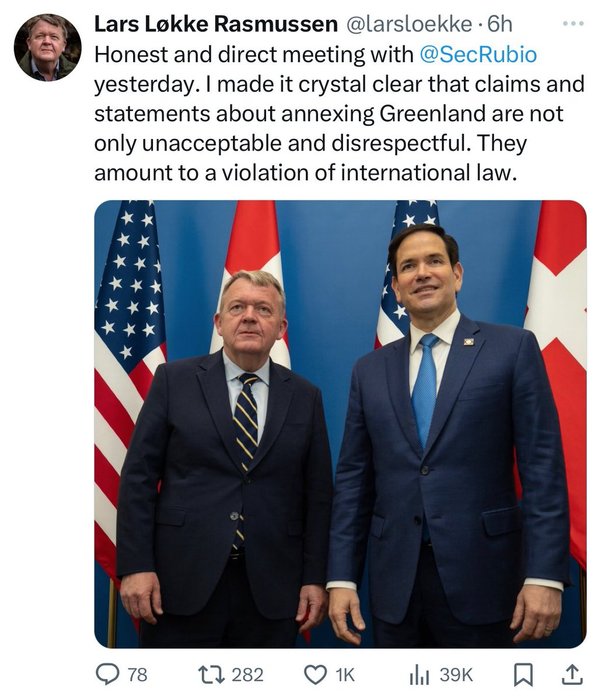Click the 39K views count
Screen dimensions: 601x700
click(456, 675)
